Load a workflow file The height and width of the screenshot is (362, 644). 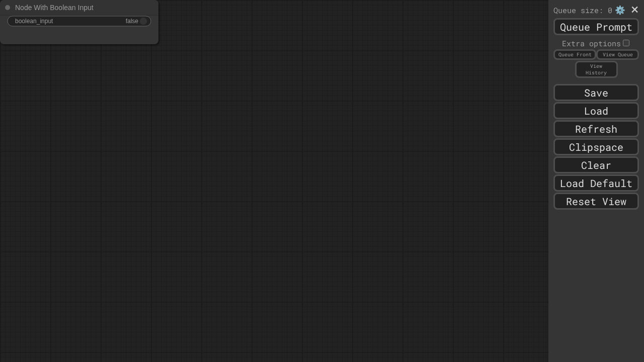[596, 111]
